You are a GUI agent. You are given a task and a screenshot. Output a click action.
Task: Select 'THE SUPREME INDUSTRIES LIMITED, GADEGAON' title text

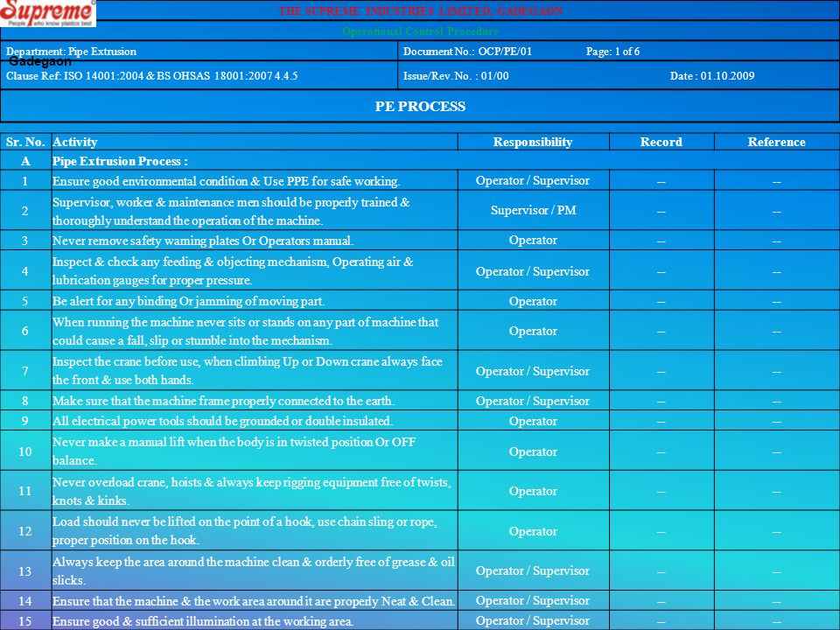[421, 10]
